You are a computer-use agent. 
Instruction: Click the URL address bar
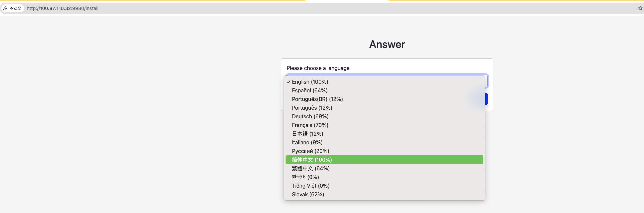tap(200, 8)
